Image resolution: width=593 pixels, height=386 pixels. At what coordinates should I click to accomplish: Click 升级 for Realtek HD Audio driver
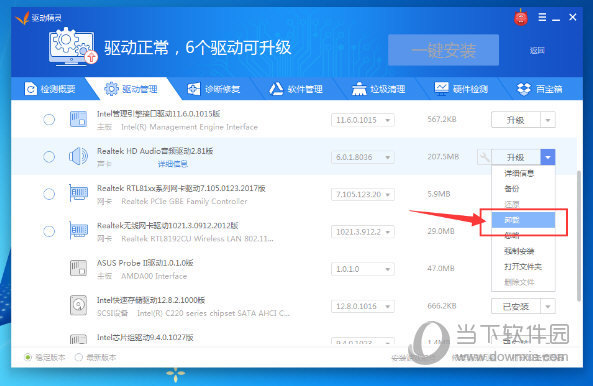tap(516, 157)
